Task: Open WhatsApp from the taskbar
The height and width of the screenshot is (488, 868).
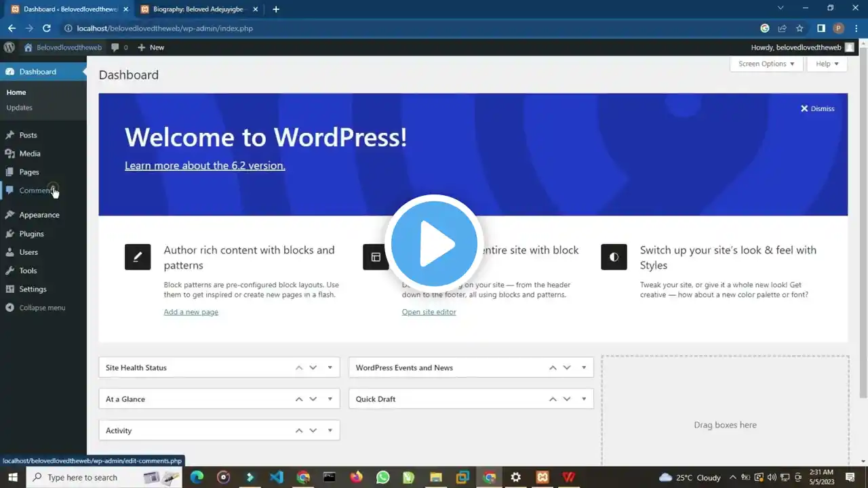Action: point(383,477)
